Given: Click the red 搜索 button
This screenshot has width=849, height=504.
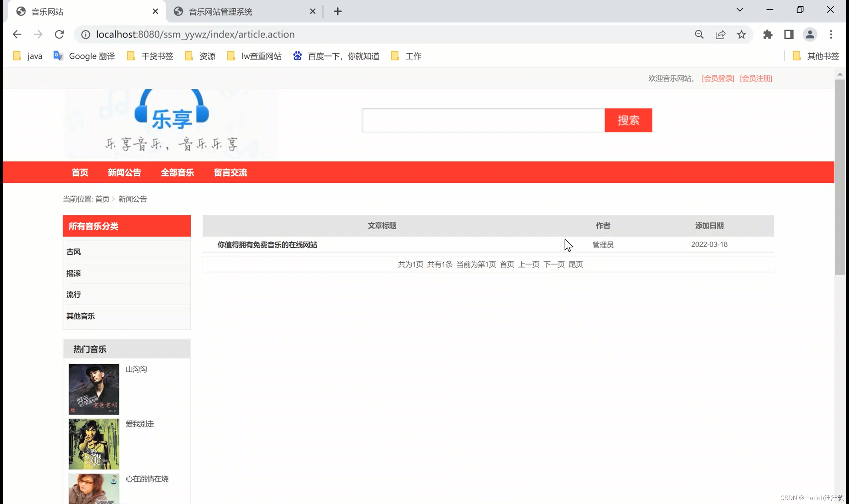Looking at the screenshot, I should [x=628, y=120].
